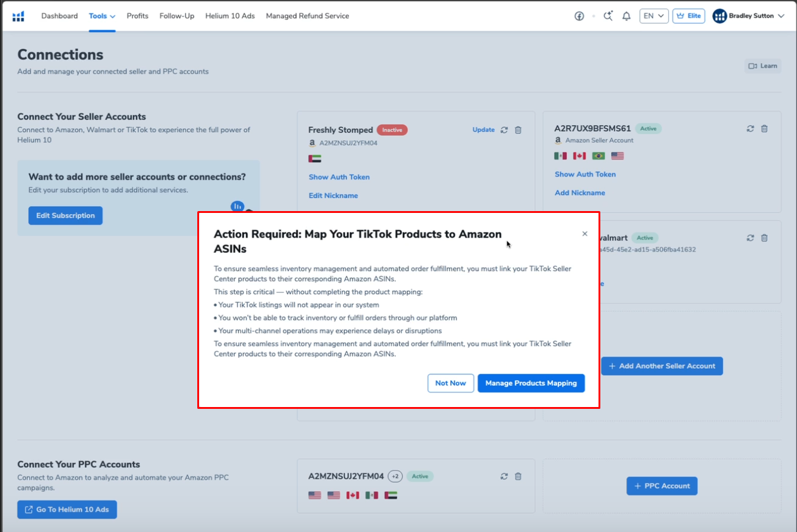Screen dimensions: 797x532
Task: Open Managed Refund Service
Action: [307, 16]
